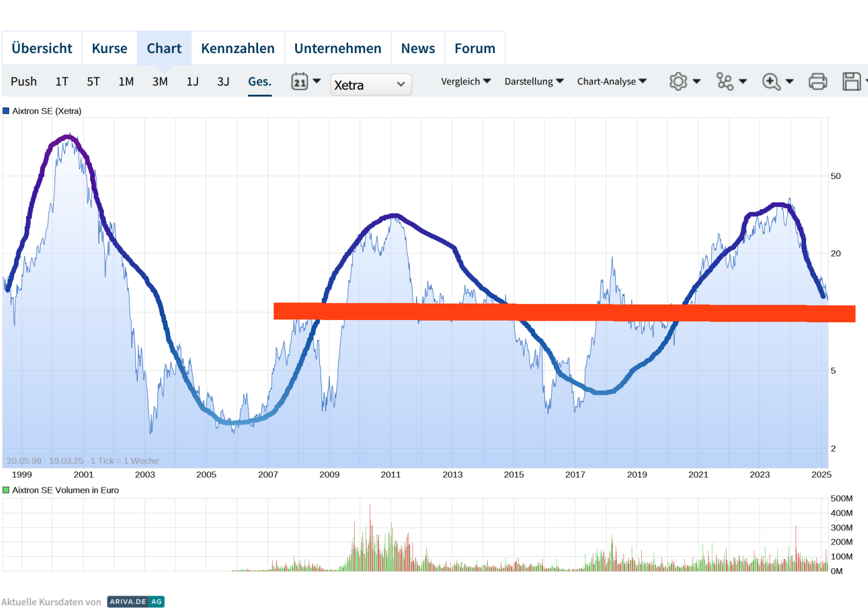Click the 2007 year axis label
868x613 pixels.
pyautogui.click(x=268, y=474)
